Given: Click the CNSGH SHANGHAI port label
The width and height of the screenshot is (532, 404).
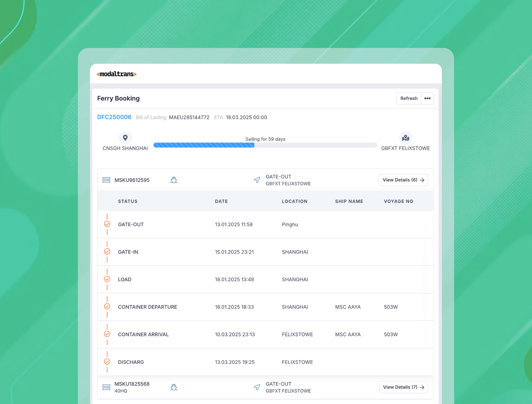Looking at the screenshot, I should [x=125, y=148].
